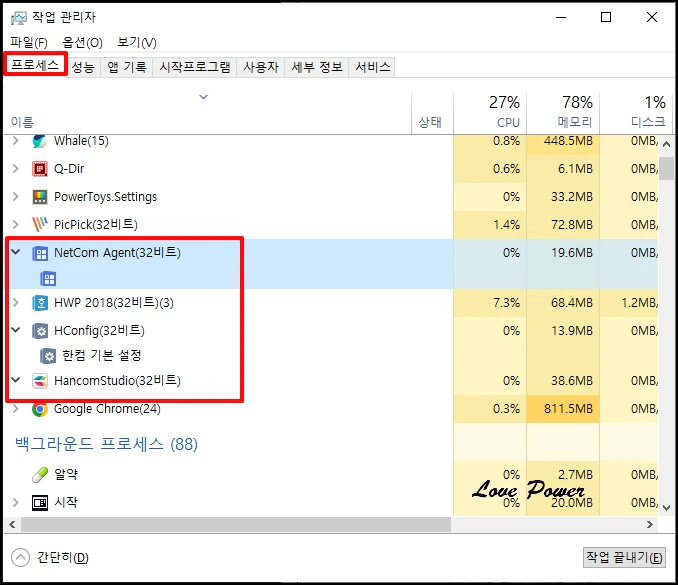Switch to the 세부 정보 tab
Screen dimensions: 678x585
[x=317, y=67]
